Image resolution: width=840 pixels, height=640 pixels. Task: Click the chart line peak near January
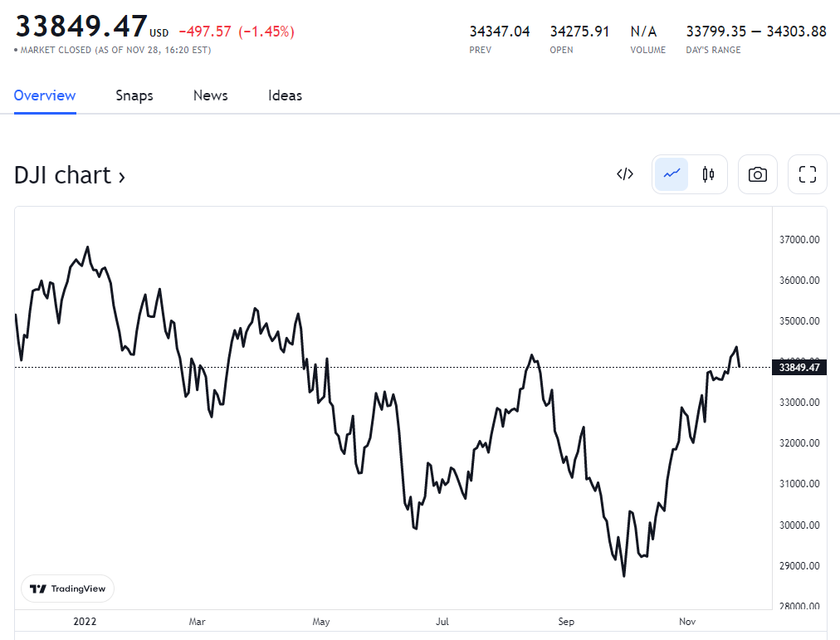[88, 247]
